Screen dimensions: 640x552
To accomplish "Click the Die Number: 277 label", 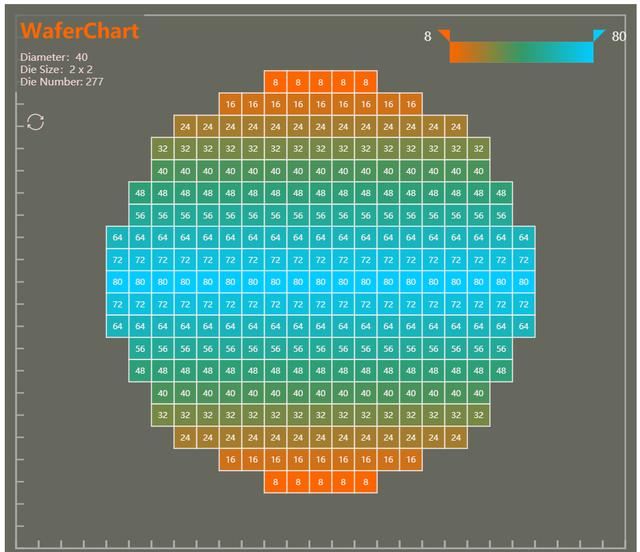I will point(62,82).
